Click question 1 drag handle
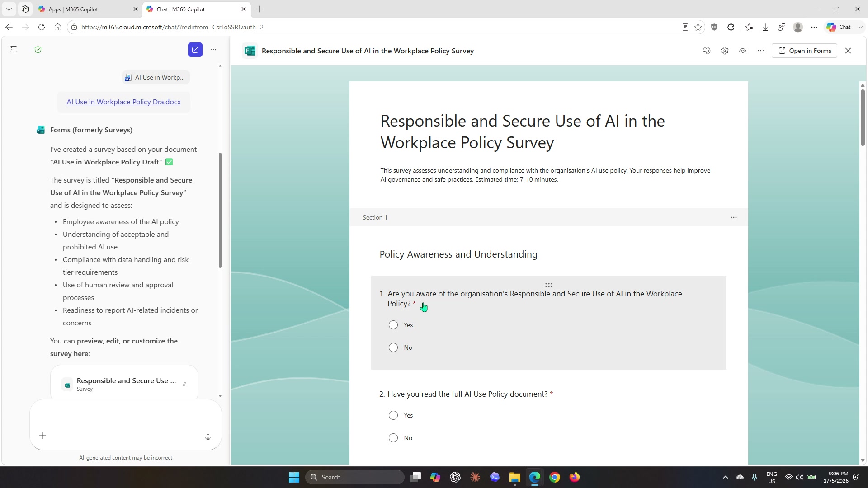 [549, 285]
